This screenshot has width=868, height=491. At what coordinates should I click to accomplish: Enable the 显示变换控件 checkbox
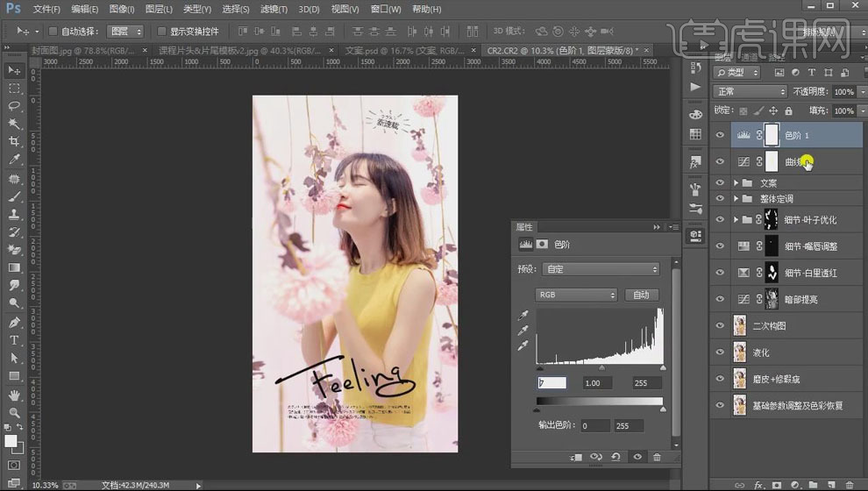pos(161,31)
